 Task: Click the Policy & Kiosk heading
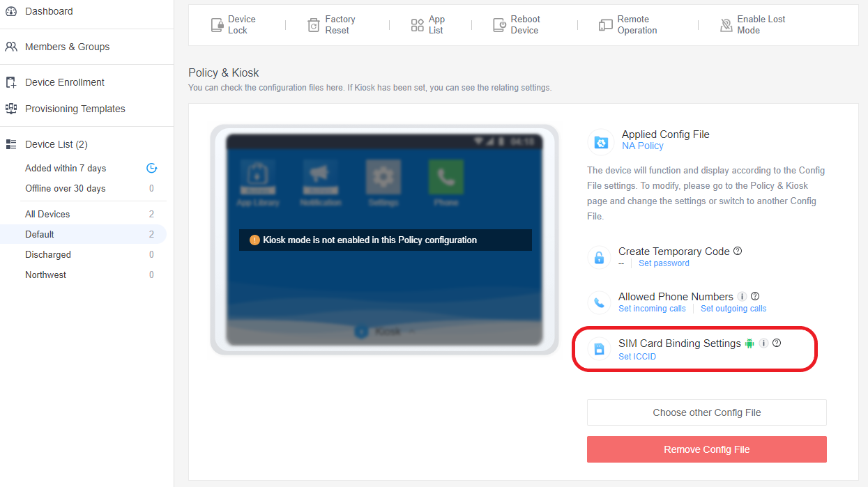224,72
